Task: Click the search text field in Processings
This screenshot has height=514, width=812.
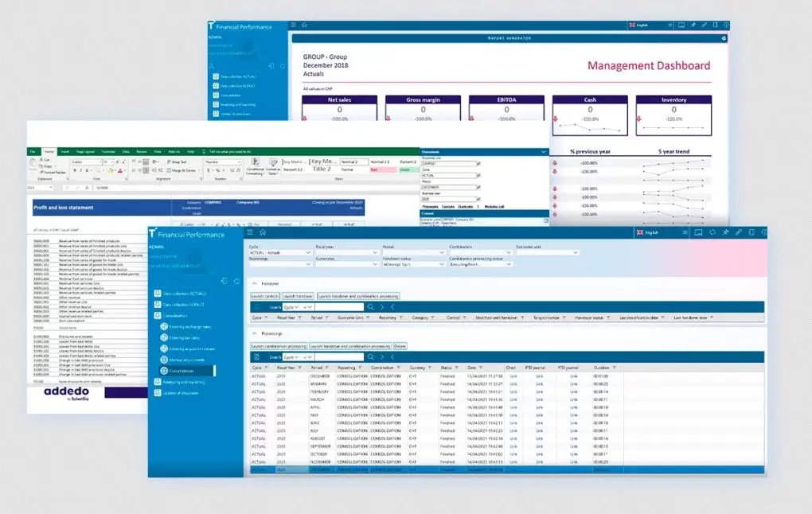Action: pos(341,358)
